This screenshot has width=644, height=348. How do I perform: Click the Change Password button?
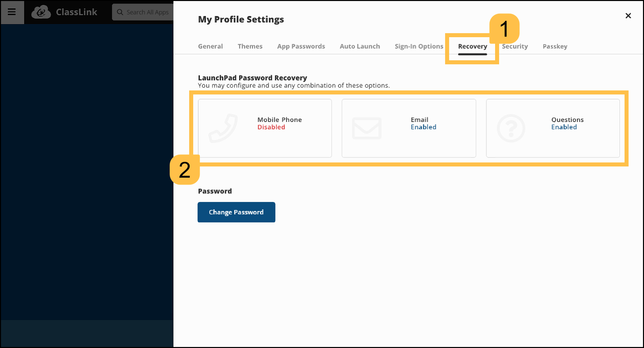236,212
